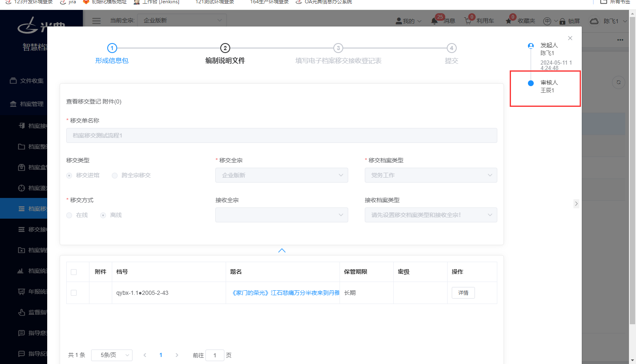Expand the 我的 user menu
The height and width of the screenshot is (364, 636).
tap(408, 21)
